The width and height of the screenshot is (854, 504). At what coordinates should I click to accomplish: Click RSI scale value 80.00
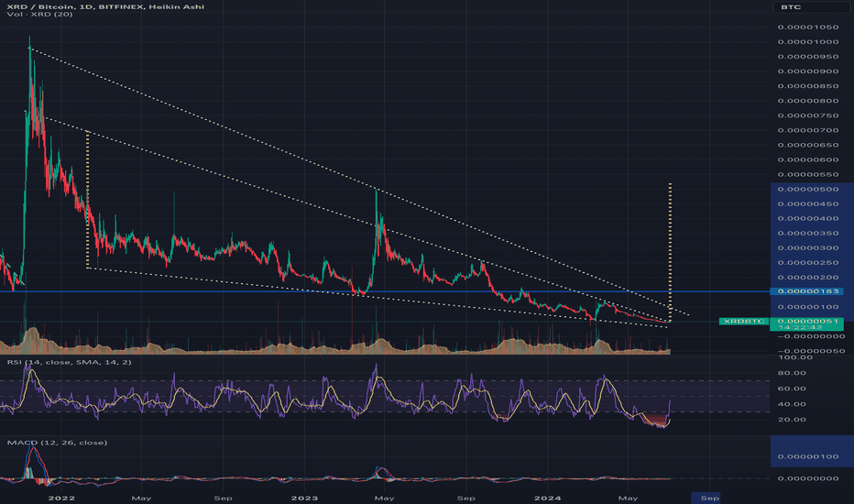click(792, 373)
